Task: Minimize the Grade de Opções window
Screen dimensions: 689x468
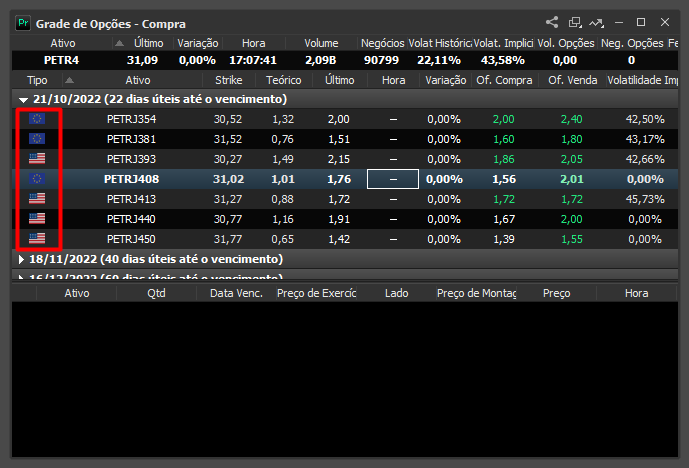Action: [619, 22]
